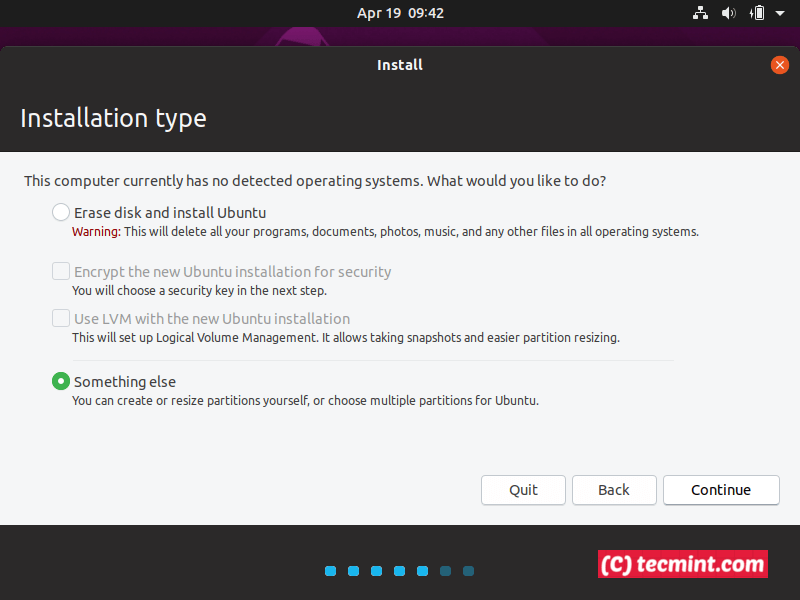Click the volume speaker icon
This screenshot has height=600, width=800.
[729, 13]
